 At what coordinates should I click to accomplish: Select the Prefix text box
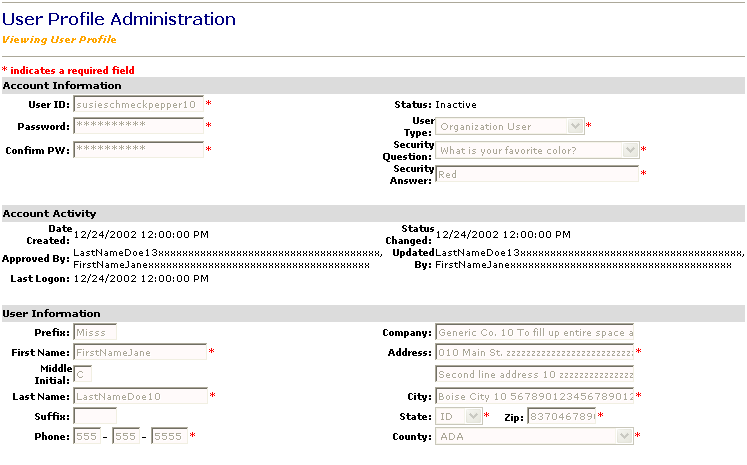(95, 332)
